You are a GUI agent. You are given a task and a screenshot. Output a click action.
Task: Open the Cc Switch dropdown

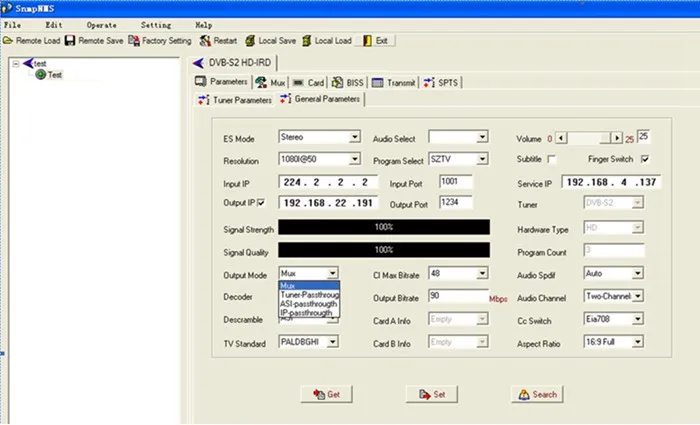(638, 319)
